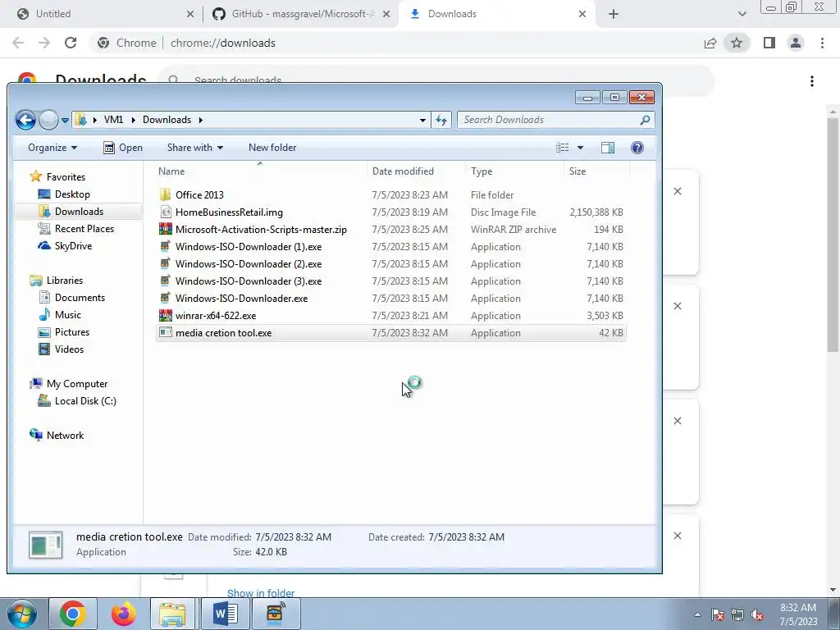The height and width of the screenshot is (630, 840).
Task: Select Windows-ISO-Downloader.exe file icon
Action: 166,299
